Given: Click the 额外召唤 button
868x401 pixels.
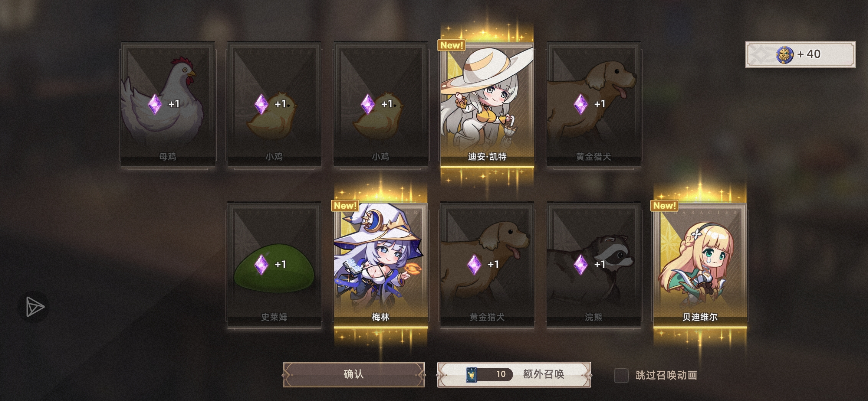Looking at the screenshot, I should [514, 374].
